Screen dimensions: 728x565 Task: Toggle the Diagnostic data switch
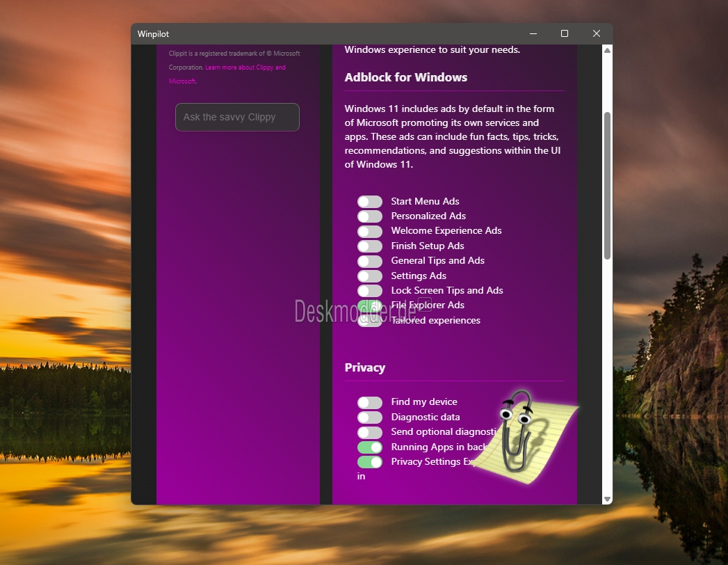(x=370, y=417)
